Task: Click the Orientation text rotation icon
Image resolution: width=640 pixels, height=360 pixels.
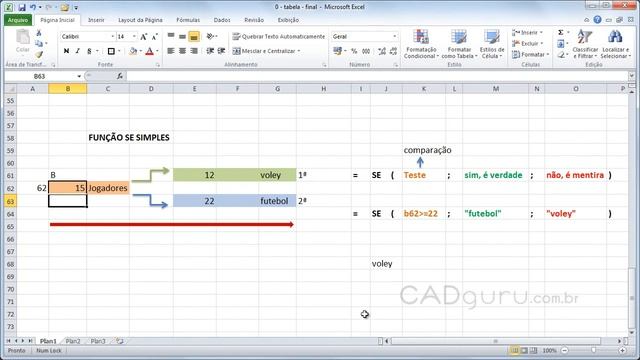Action: [211, 37]
